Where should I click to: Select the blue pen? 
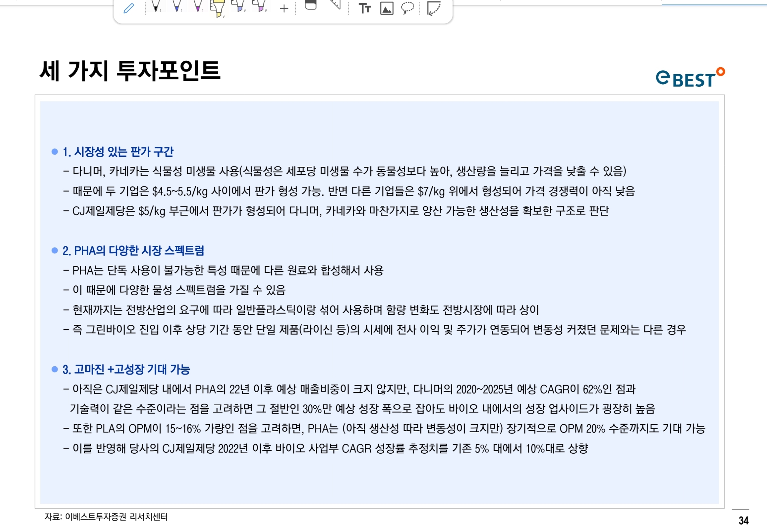click(177, 7)
